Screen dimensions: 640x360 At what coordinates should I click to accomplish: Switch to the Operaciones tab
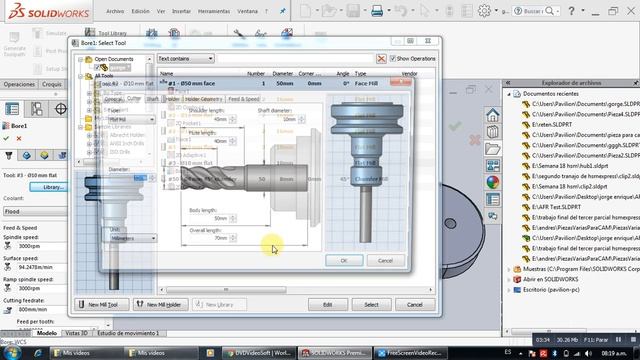click(19, 84)
